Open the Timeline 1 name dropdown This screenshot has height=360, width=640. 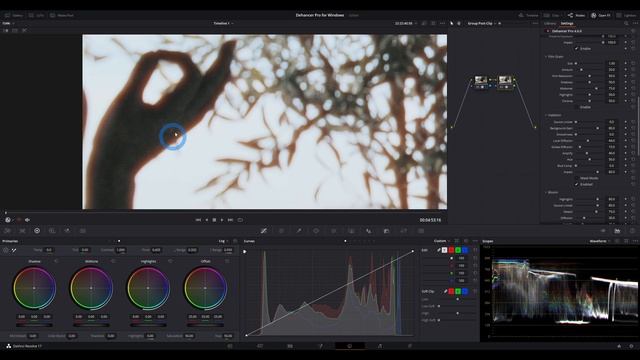click(223, 23)
